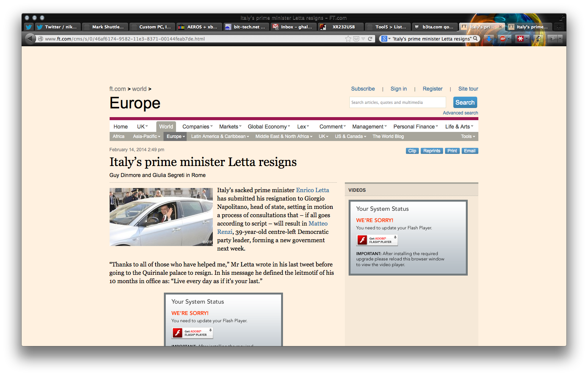The width and height of the screenshot is (588, 376).
Task: Click the Print article button
Action: (x=452, y=151)
